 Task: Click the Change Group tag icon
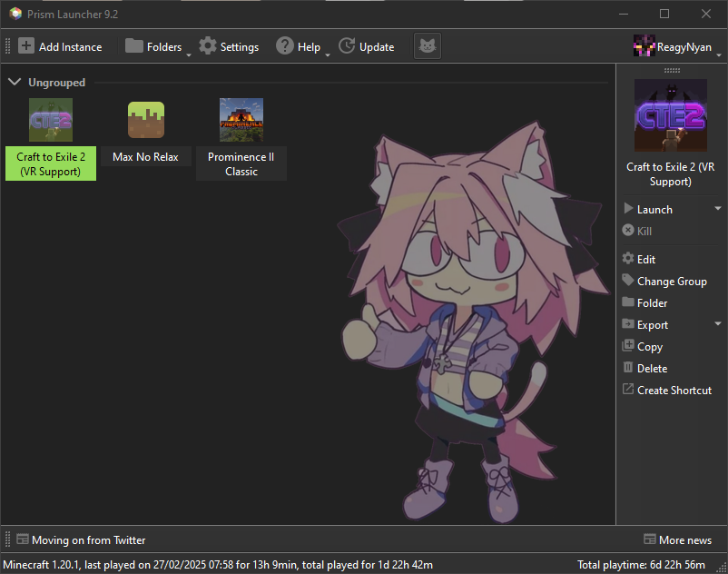[628, 280]
